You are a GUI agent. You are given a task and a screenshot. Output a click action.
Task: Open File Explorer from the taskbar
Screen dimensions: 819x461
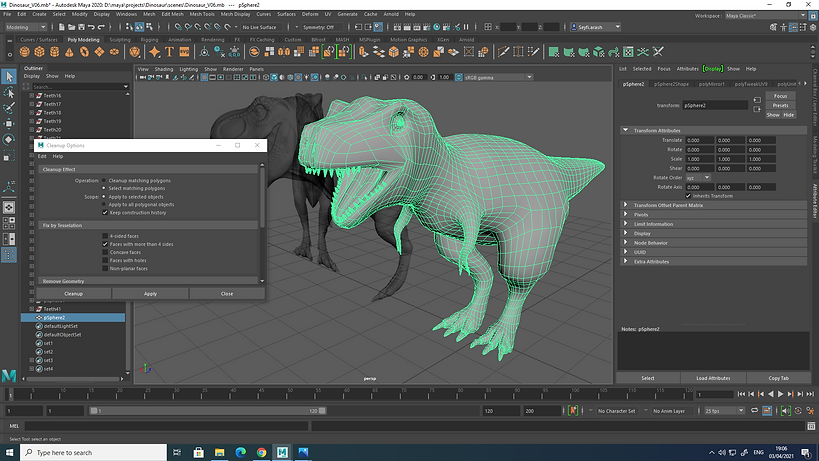tap(219, 452)
